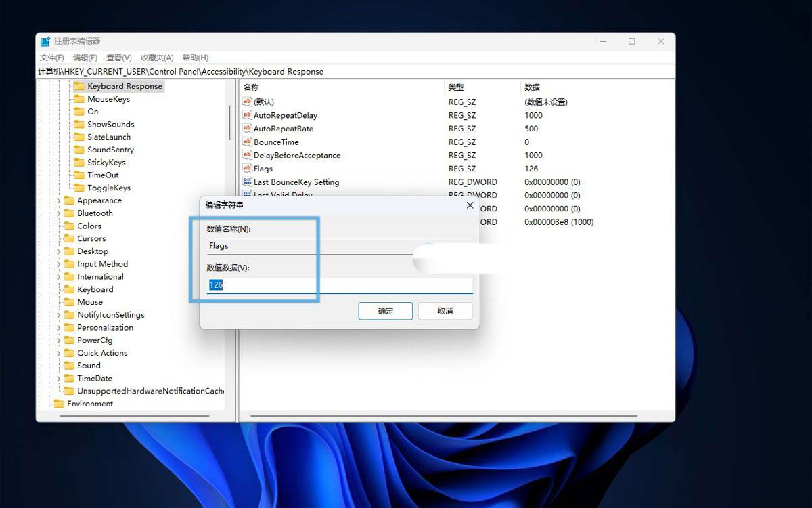Click the Registry Editor icon in the title bar

[45, 41]
